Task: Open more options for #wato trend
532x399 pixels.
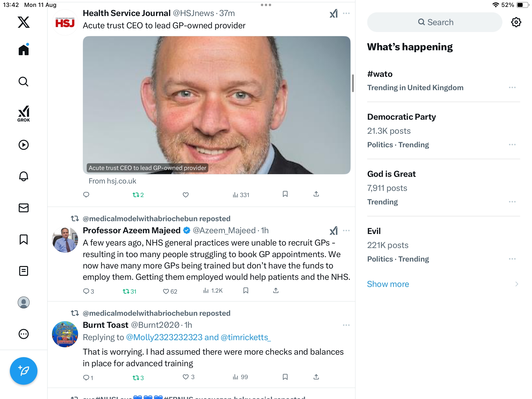Action: click(512, 87)
